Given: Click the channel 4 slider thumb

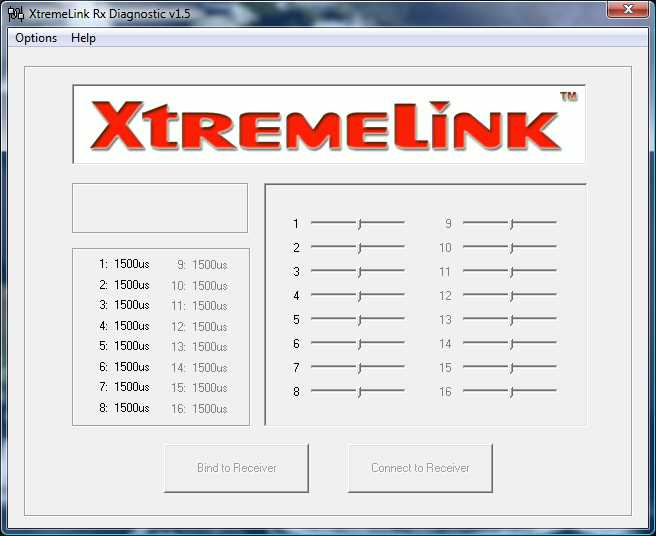Looking at the screenshot, I should [360, 295].
